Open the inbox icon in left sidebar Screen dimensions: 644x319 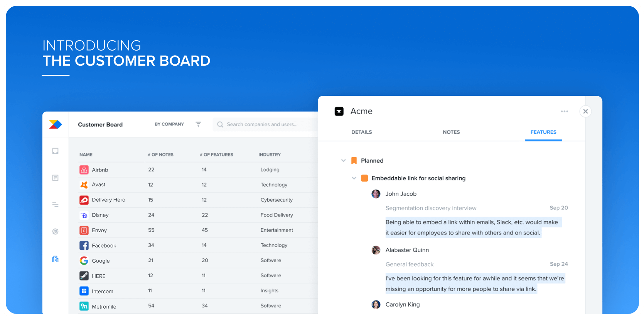(x=56, y=151)
